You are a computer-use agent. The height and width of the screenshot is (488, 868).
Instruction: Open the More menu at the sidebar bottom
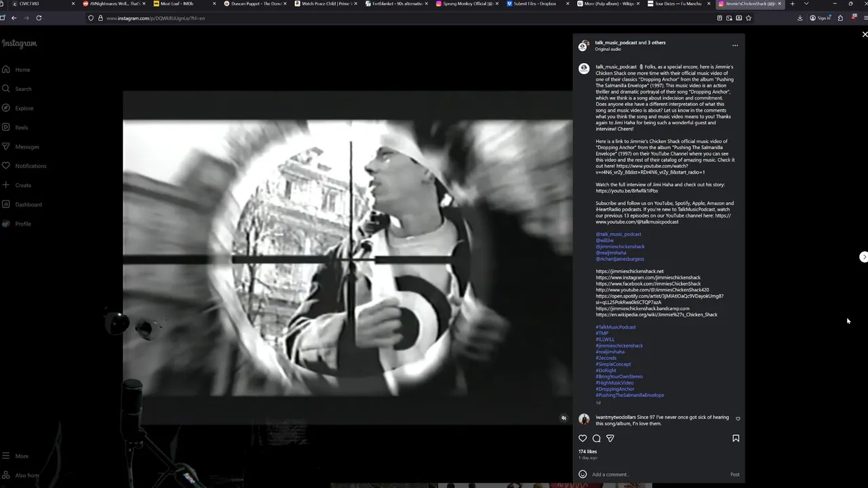click(15, 456)
